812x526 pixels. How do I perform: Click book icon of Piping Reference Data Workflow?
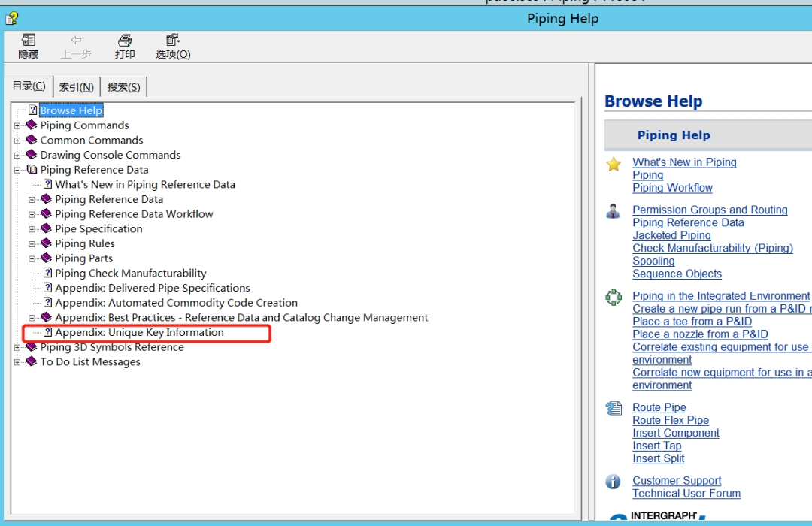(47, 214)
